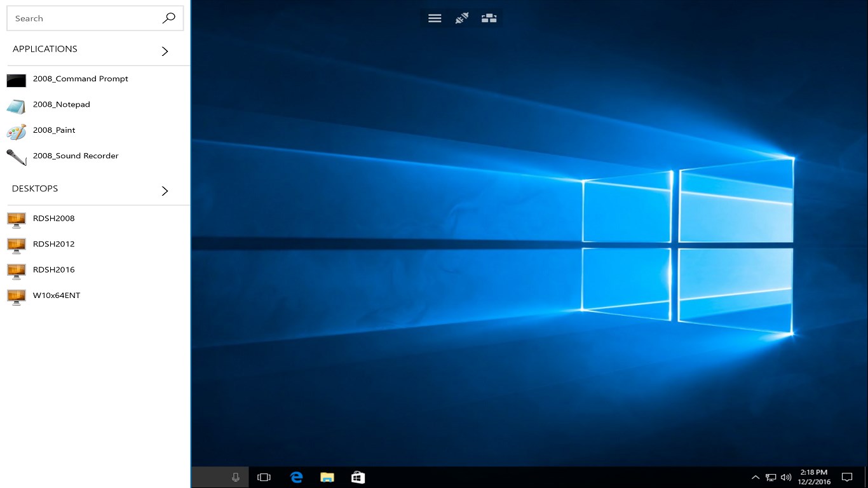Open the RDSH2012 desktop monitor icon

click(17, 245)
